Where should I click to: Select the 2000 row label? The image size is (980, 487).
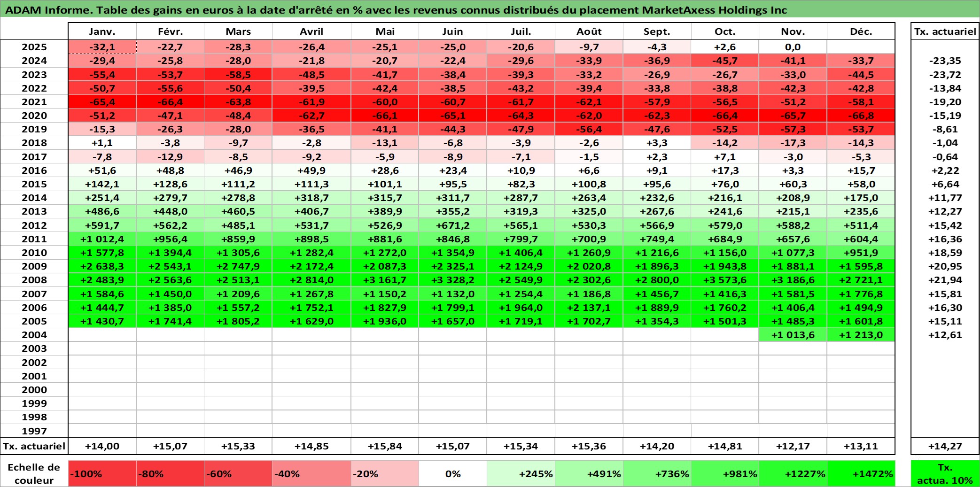pyautogui.click(x=34, y=390)
